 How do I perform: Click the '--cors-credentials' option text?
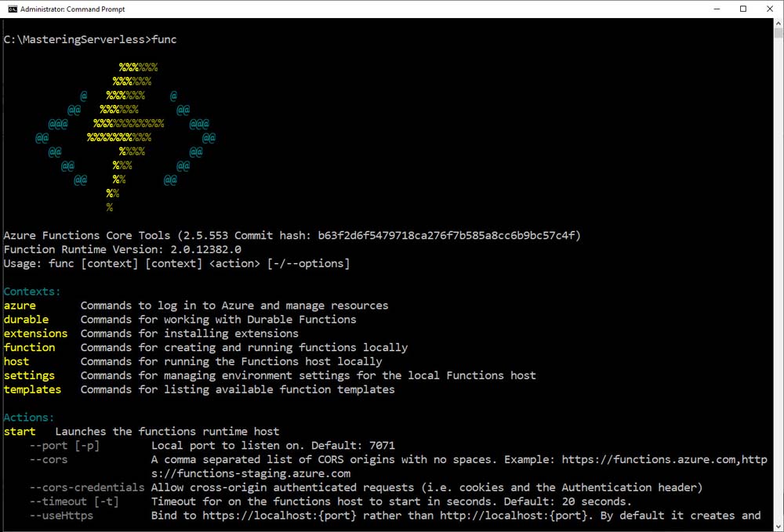coord(87,487)
